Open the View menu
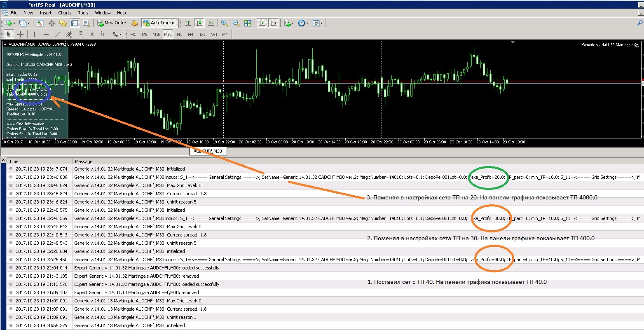644x330 pixels. tap(28, 13)
